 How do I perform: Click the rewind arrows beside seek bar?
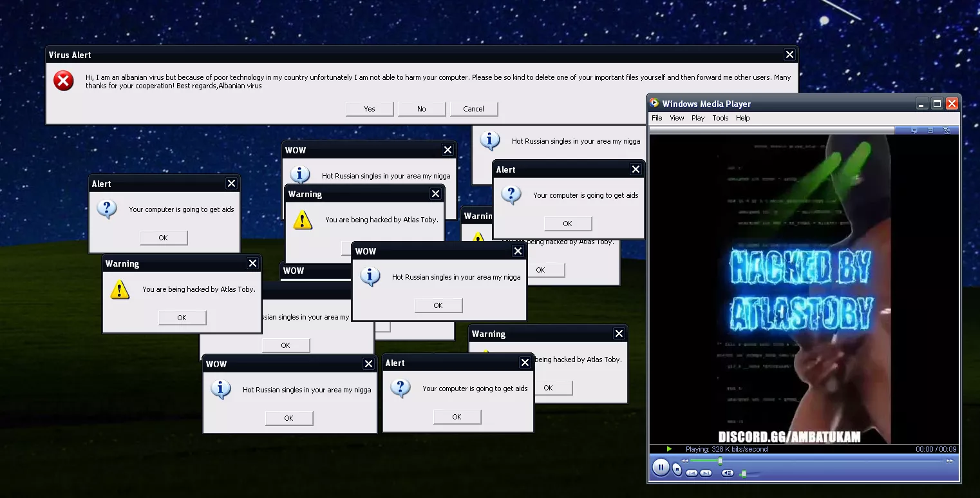(x=685, y=461)
